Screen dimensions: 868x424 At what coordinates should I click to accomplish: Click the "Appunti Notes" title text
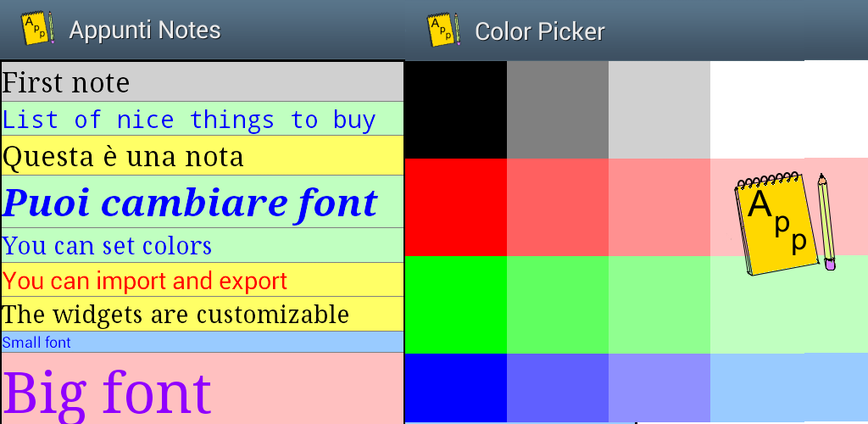[x=144, y=30]
